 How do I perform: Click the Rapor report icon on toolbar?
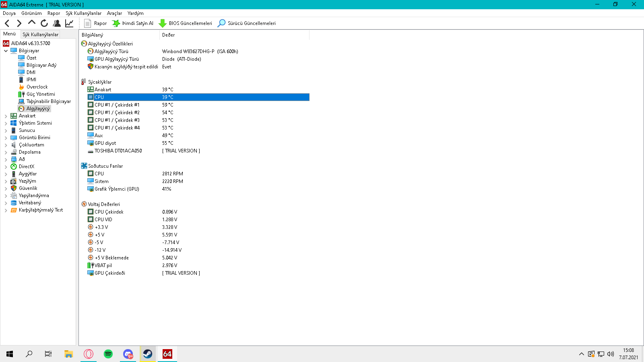(88, 23)
